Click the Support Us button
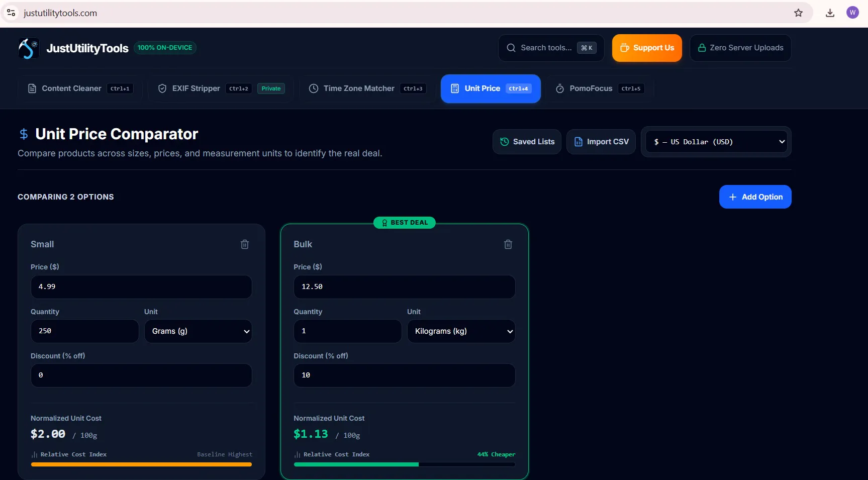The width and height of the screenshot is (868, 480). (647, 48)
